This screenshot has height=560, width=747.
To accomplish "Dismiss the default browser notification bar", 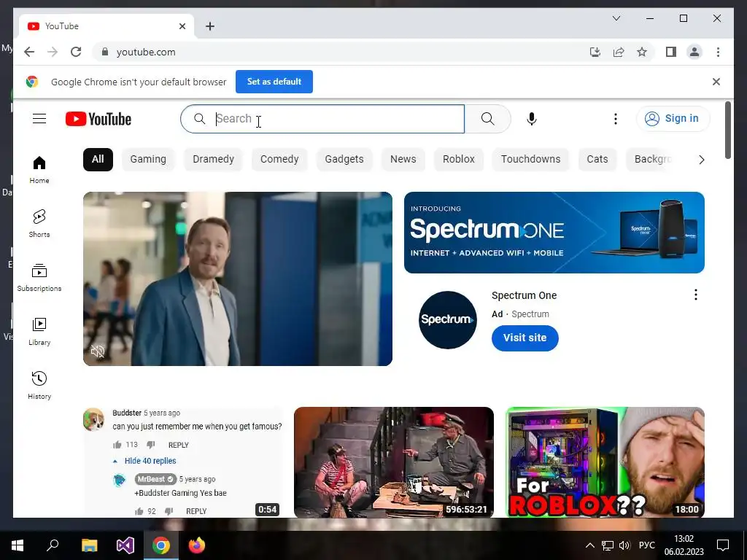I will click(x=716, y=82).
